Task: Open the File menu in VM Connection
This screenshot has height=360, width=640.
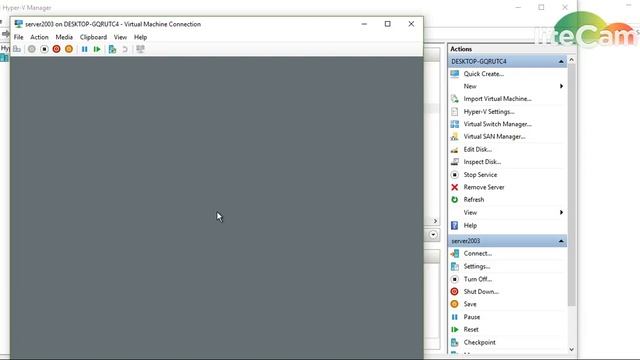Action: (x=18, y=37)
